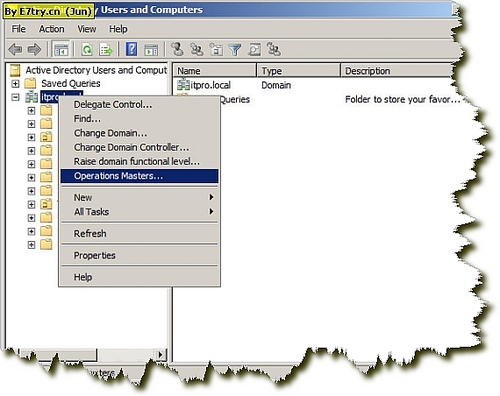
Task: Click the Export list toolbar icon
Action: (106, 50)
